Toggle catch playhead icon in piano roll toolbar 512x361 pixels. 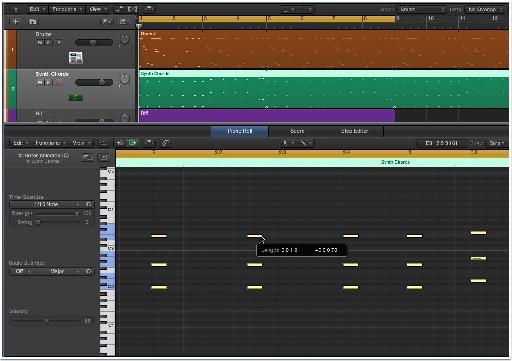[x=148, y=143]
